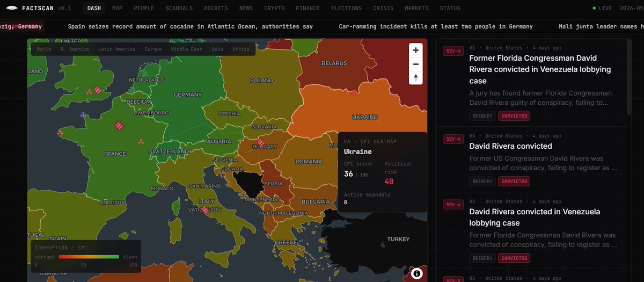Image resolution: width=644 pixels, height=282 pixels.
Task: Click the FACTSCAN eye logo icon
Action: (12, 8)
